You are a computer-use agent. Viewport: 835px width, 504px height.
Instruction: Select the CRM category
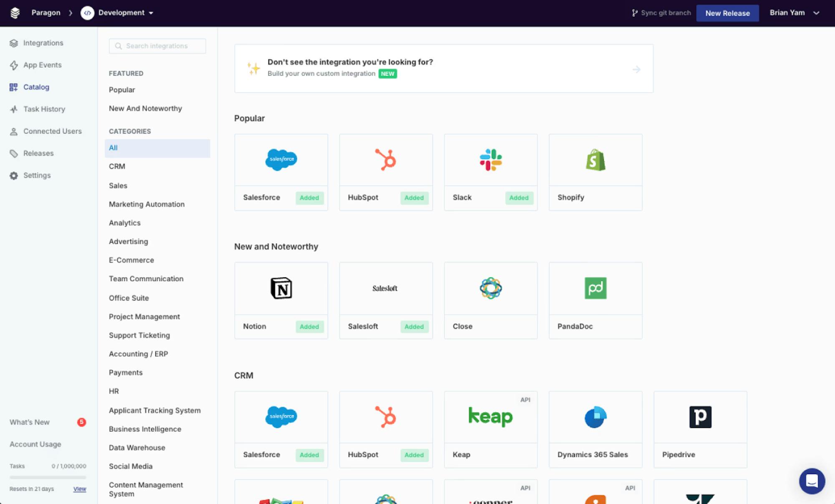117,166
